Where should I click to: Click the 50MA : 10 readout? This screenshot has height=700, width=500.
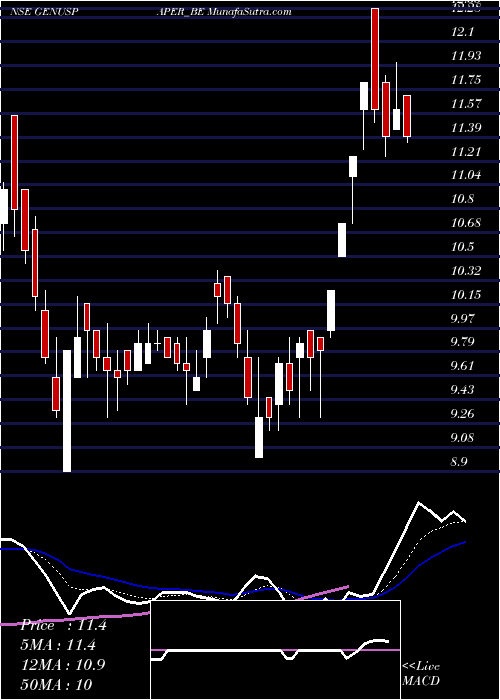(x=56, y=684)
